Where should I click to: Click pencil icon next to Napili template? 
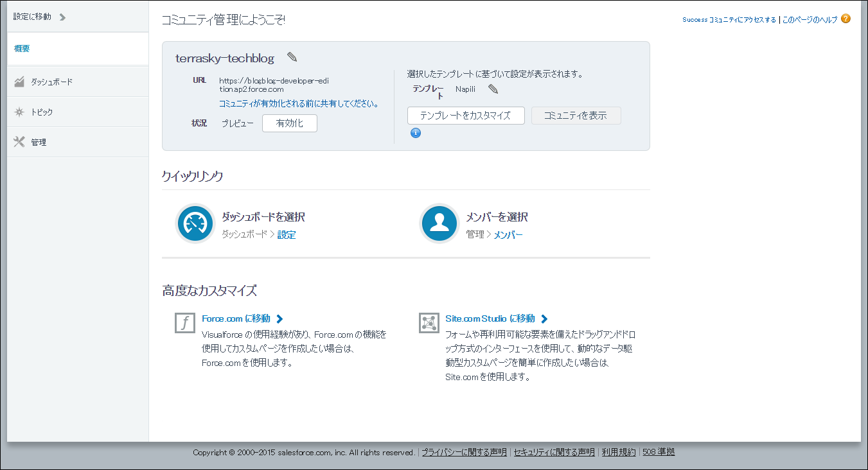pos(493,89)
